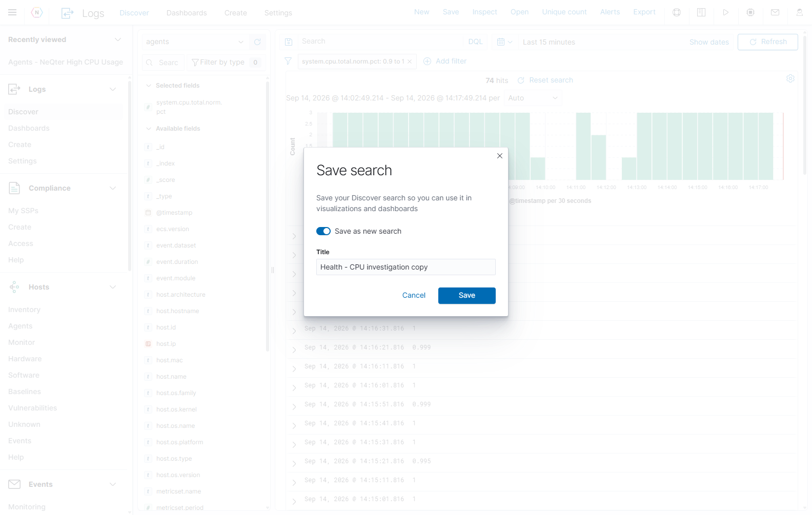
Task: Collapse the Selected fields group
Action: [149, 86]
